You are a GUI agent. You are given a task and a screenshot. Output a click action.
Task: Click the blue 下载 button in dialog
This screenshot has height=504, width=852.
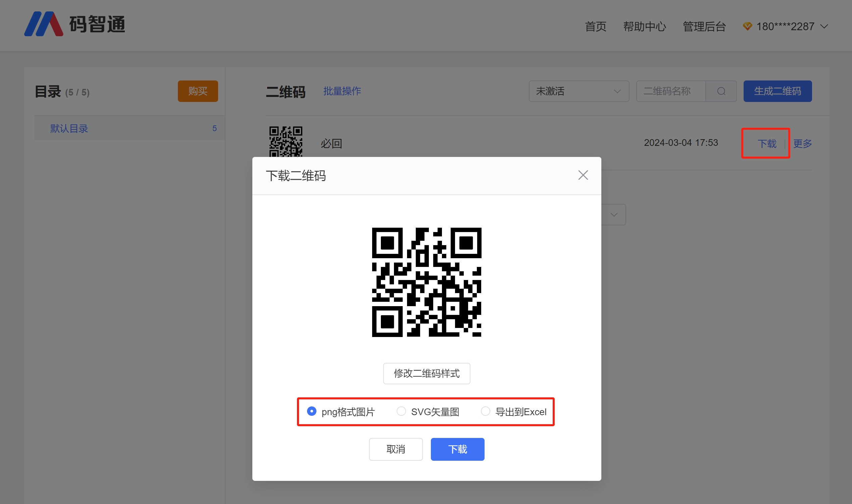pyautogui.click(x=457, y=449)
